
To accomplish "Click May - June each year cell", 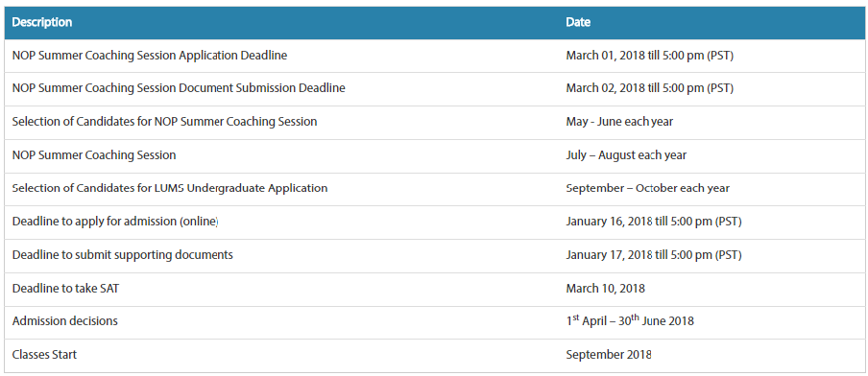I will coord(619,122).
